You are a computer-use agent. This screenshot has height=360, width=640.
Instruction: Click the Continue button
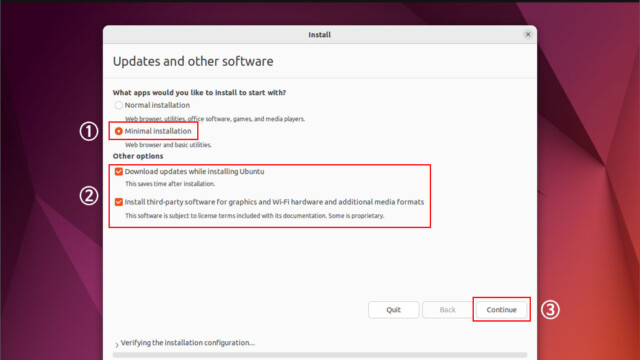click(x=501, y=310)
